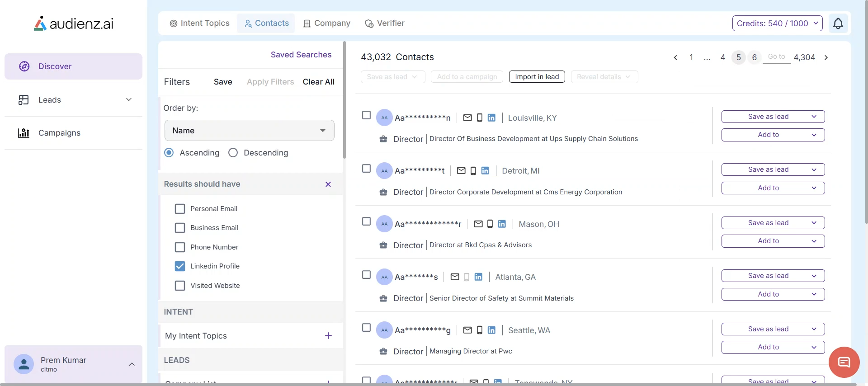
Task: Click the Go to page input field
Action: pos(777,57)
